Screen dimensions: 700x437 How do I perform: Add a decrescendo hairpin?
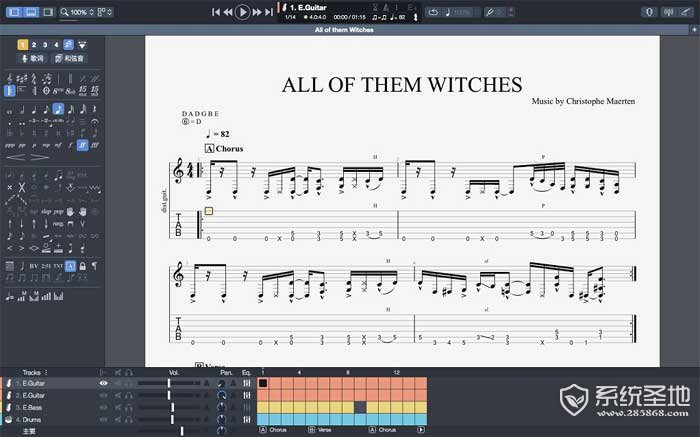coord(39,158)
